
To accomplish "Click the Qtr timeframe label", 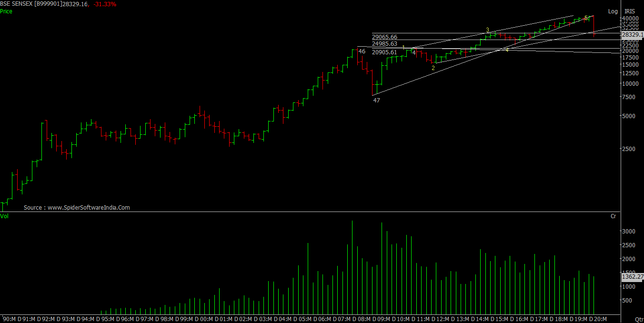I will 639,319.
